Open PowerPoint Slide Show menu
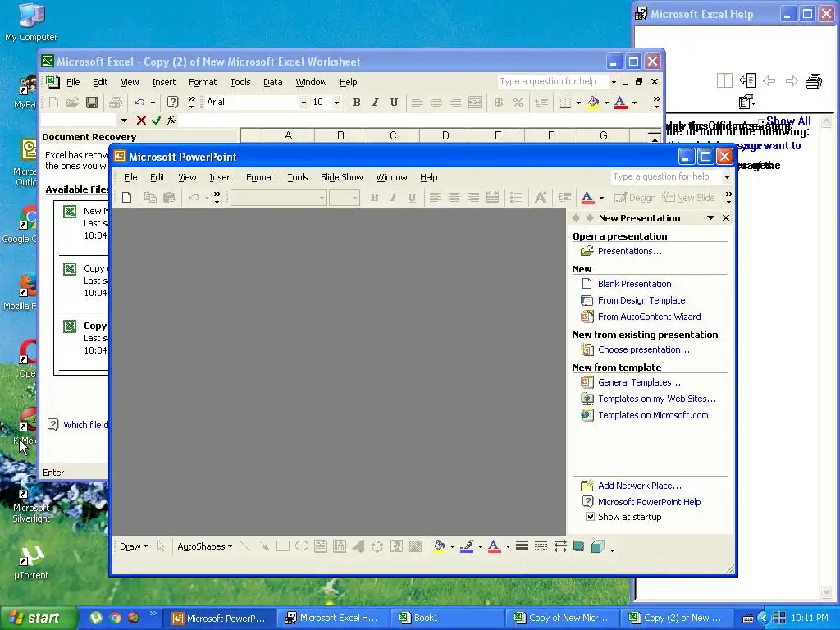 point(342,177)
